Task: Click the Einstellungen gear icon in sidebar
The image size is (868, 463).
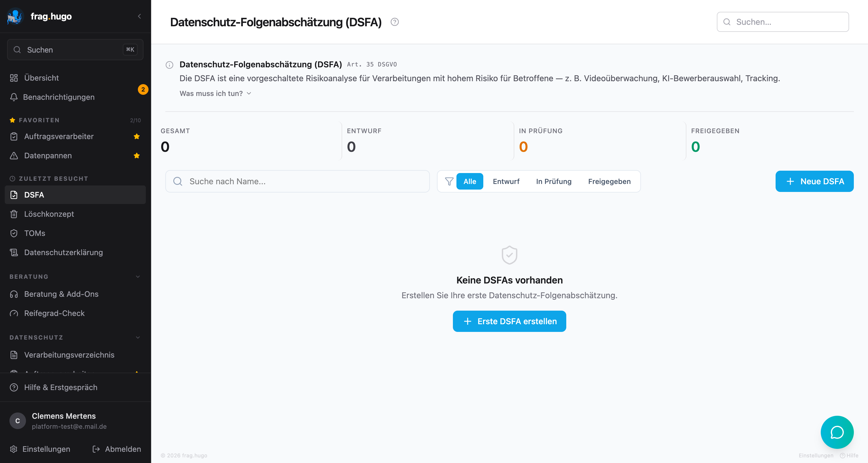Action: tap(14, 449)
